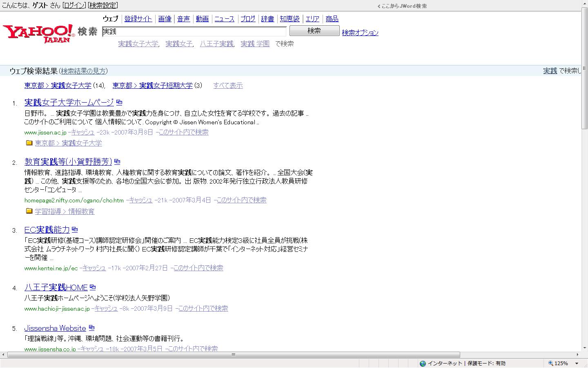Screen dimensions: 588x368
Task: Switch to 動画 search tab
Action: pyautogui.click(x=202, y=19)
